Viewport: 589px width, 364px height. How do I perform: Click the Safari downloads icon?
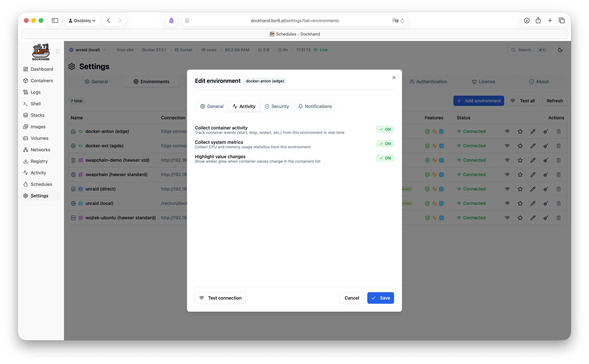tap(527, 20)
